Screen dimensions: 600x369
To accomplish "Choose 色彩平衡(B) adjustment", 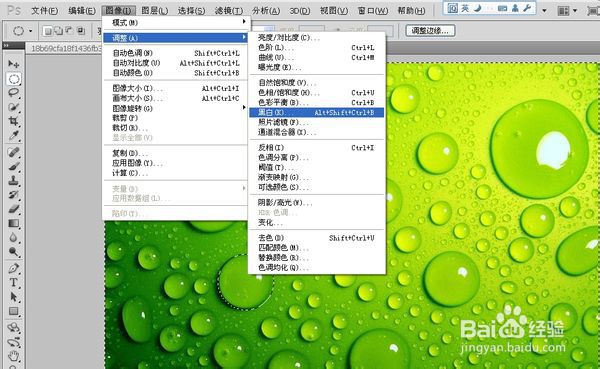I will click(316, 103).
